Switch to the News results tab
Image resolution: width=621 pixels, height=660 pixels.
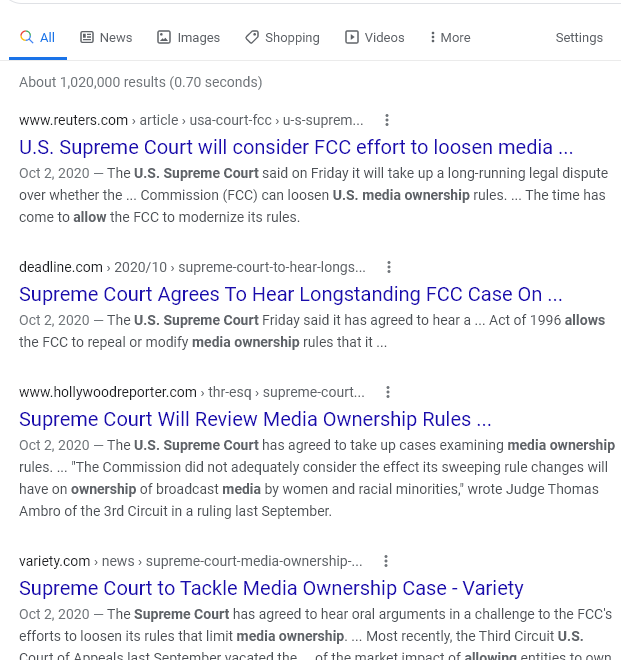(106, 37)
